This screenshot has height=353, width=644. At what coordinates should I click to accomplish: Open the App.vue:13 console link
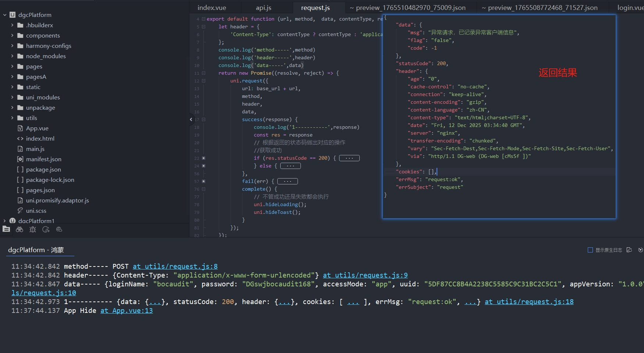pyautogui.click(x=127, y=311)
